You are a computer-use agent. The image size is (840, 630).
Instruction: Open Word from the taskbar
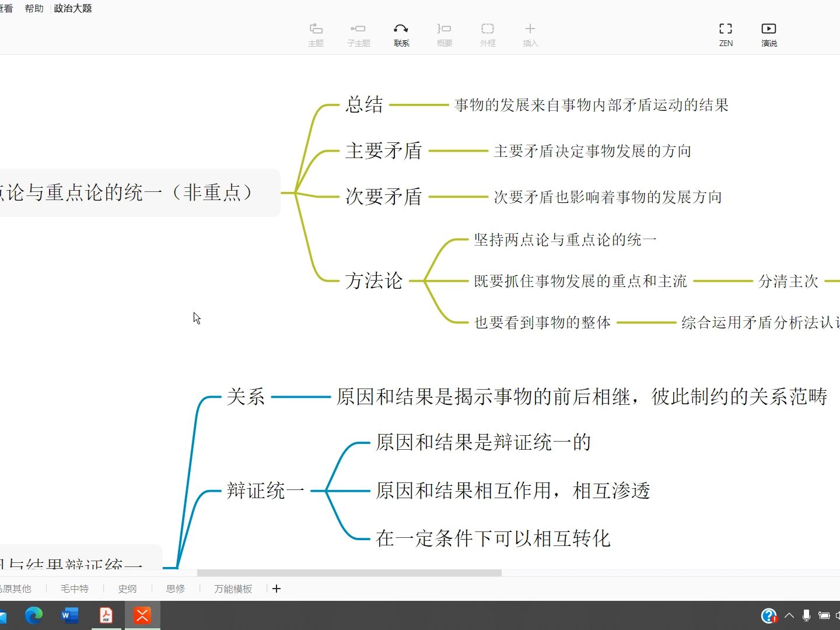point(70,615)
